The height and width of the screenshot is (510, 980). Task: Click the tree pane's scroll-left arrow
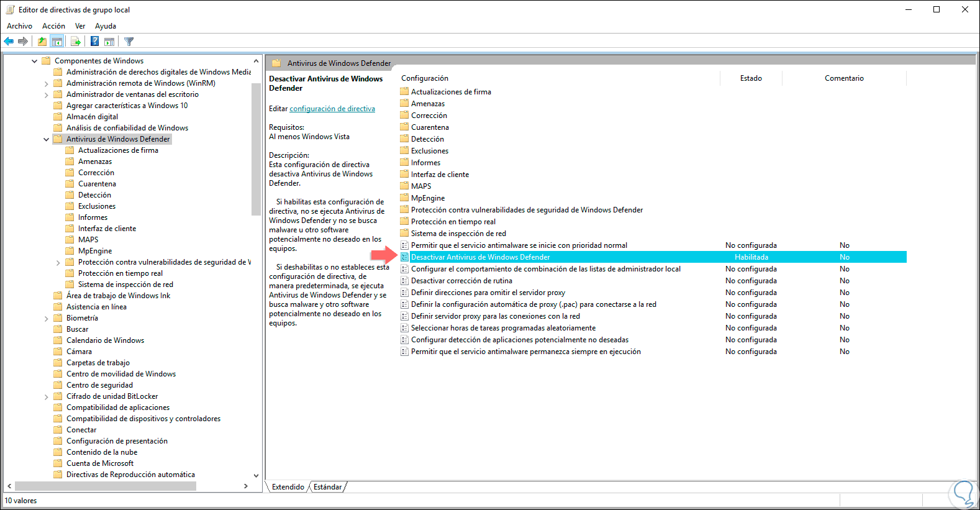(9, 486)
